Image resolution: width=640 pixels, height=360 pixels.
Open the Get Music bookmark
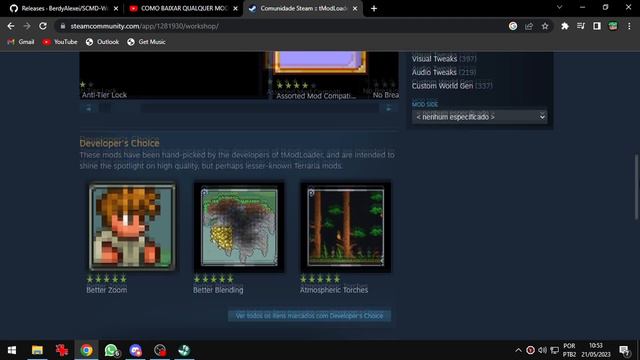coord(146,42)
